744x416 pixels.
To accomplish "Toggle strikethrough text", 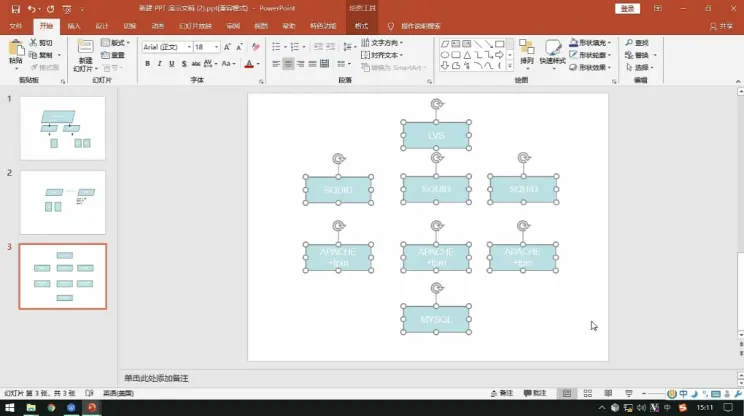I will click(x=196, y=64).
